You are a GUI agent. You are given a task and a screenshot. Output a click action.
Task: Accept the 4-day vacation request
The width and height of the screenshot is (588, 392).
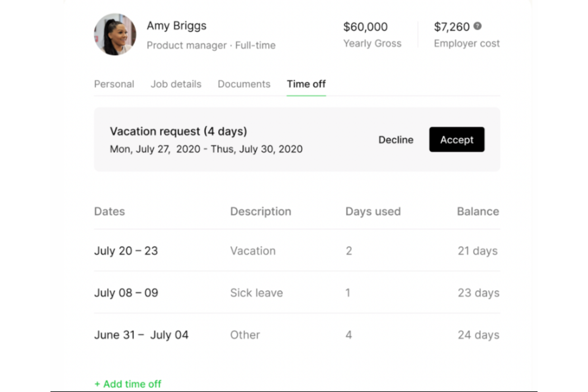point(456,139)
